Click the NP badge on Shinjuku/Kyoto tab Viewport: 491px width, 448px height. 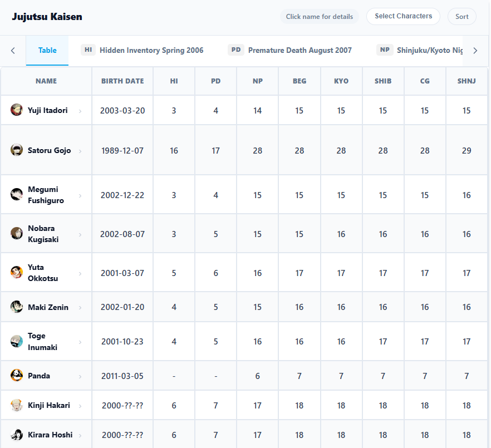[385, 50]
